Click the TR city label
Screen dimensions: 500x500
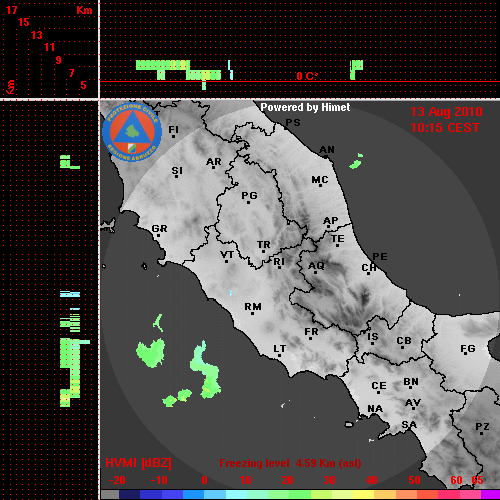(x=264, y=245)
